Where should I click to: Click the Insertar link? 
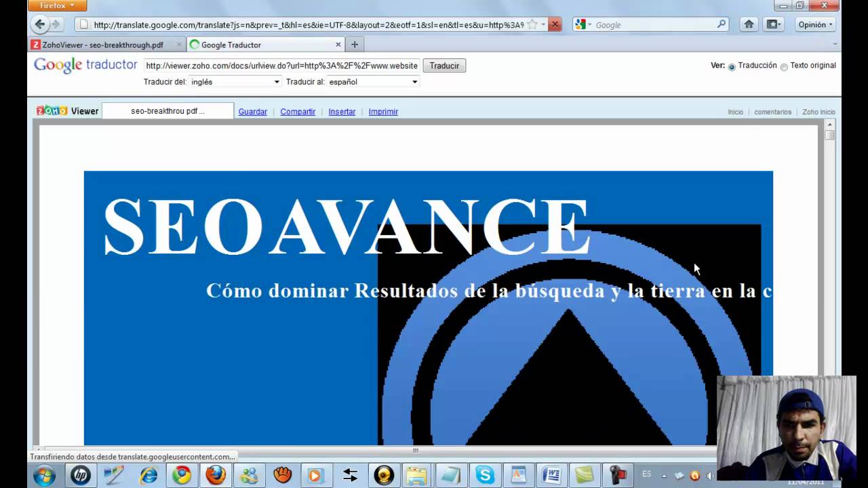pos(342,112)
